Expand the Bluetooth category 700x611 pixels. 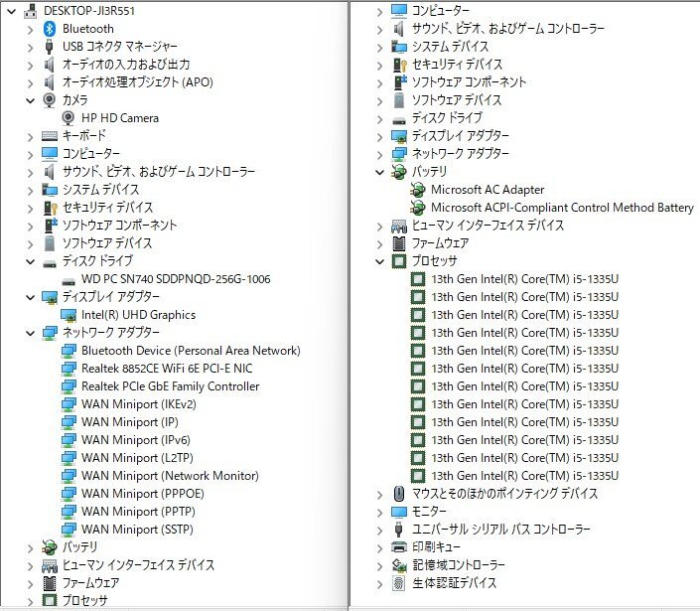click(x=30, y=30)
